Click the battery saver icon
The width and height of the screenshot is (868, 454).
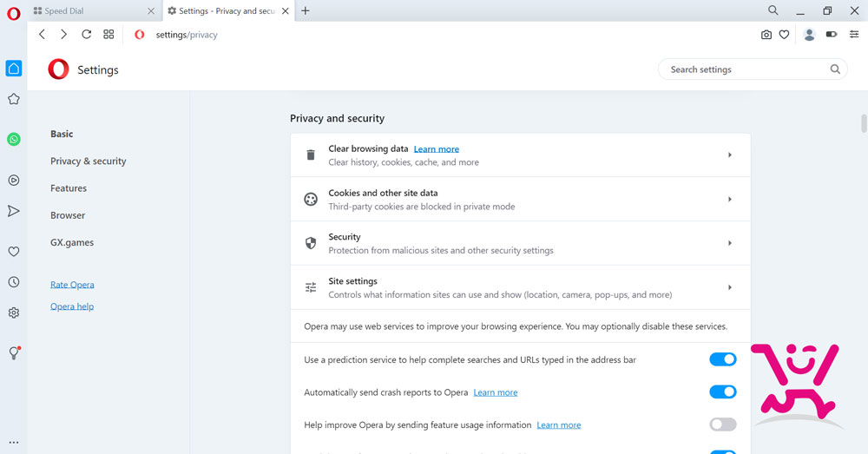click(x=832, y=35)
